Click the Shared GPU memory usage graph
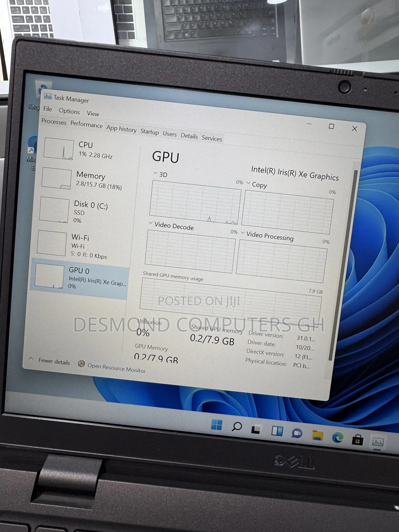 pos(231,302)
